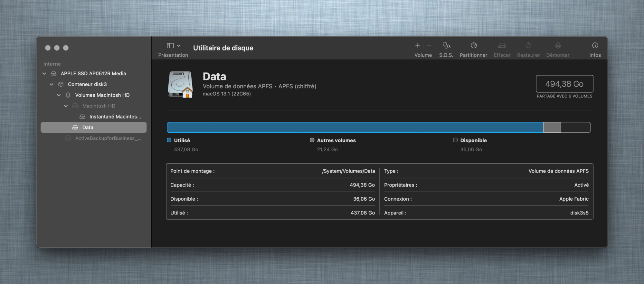This screenshot has height=284, width=644.
Task: Click the Effacer erase icon
Action: [x=502, y=45]
